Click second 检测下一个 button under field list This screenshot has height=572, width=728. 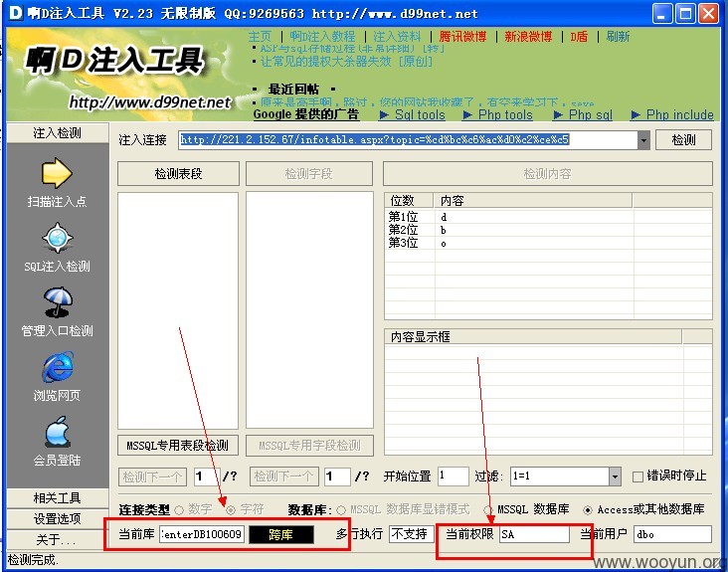point(283,477)
